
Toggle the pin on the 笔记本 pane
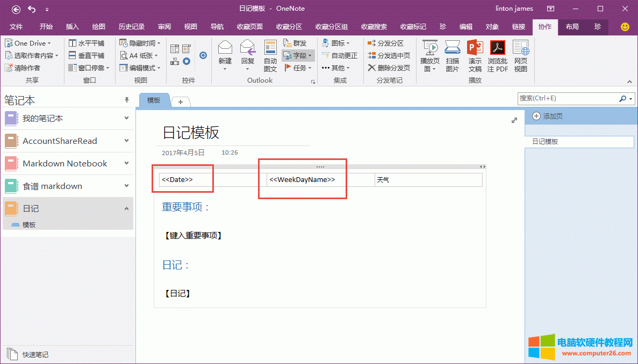click(x=127, y=100)
